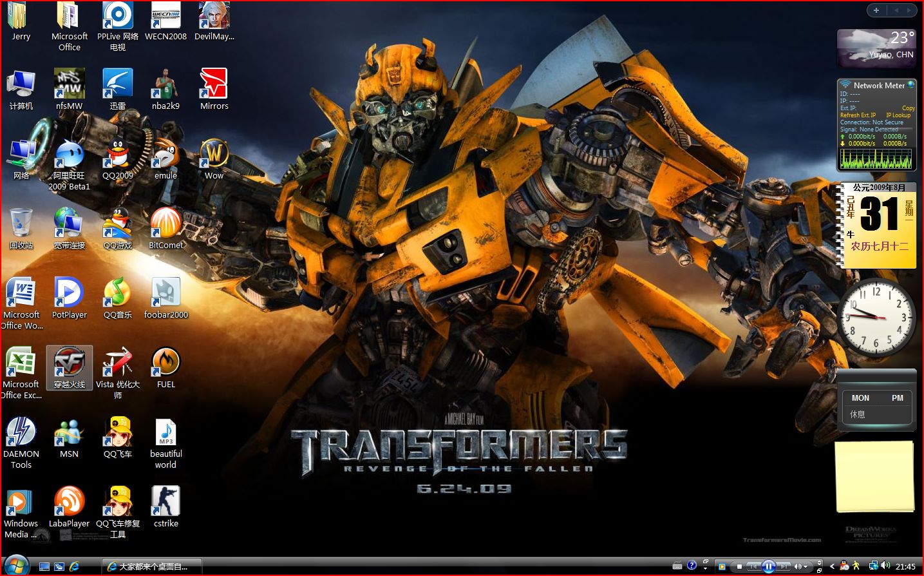The height and width of the screenshot is (576, 924).
Task: Open the Vista 优化大师 shortcut
Action: point(118,374)
